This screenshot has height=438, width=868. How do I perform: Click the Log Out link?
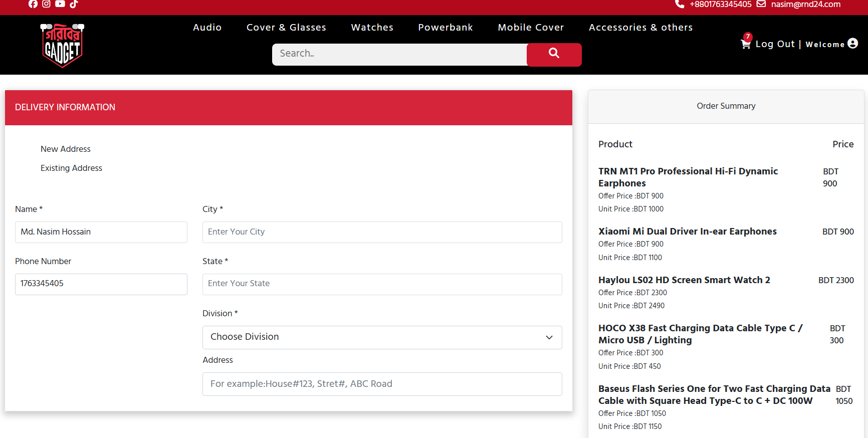point(775,44)
